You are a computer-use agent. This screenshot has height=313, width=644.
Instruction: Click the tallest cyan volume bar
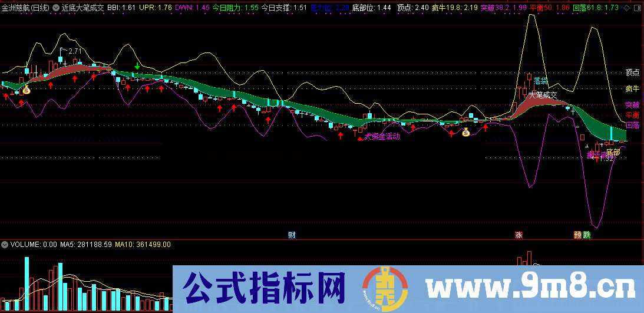click(x=27, y=284)
